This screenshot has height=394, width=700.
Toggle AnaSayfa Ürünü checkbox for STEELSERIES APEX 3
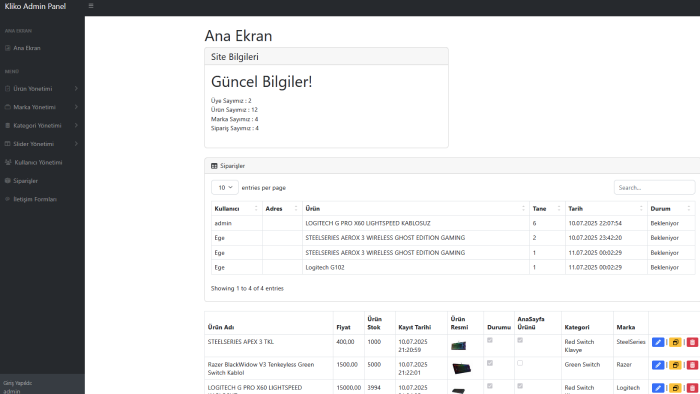pyautogui.click(x=520, y=340)
